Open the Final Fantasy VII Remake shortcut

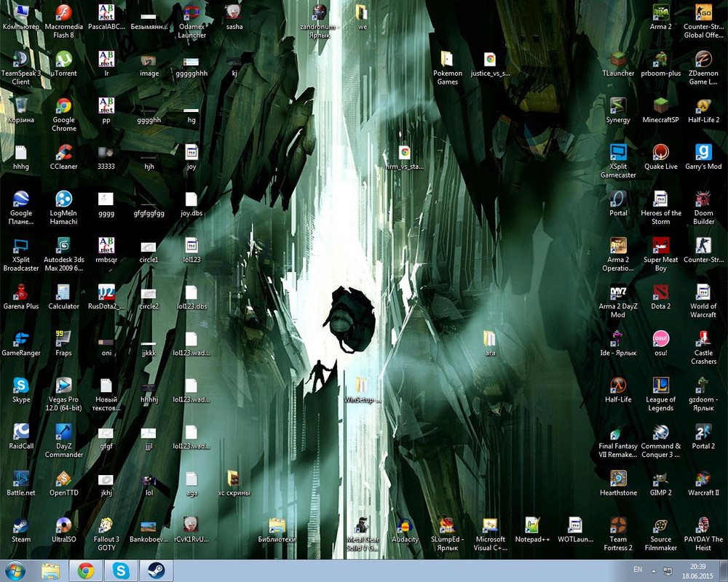click(x=618, y=441)
